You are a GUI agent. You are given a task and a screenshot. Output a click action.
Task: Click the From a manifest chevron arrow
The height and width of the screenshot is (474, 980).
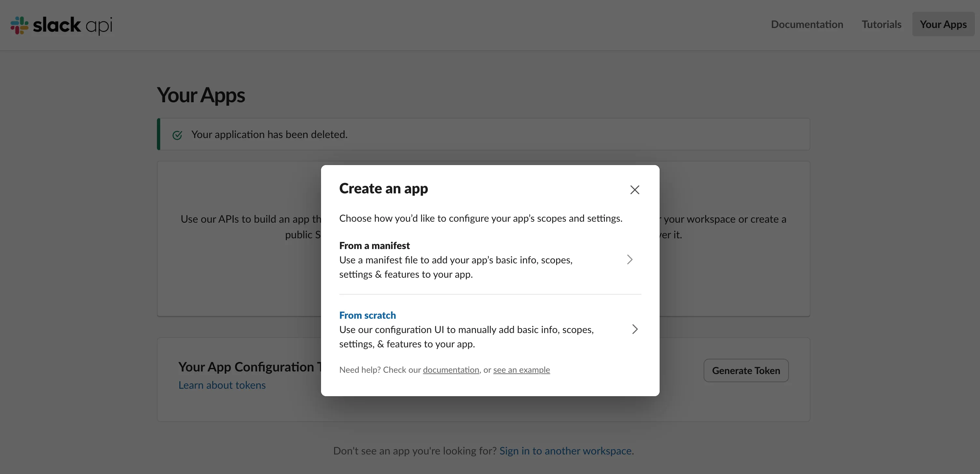tap(630, 259)
